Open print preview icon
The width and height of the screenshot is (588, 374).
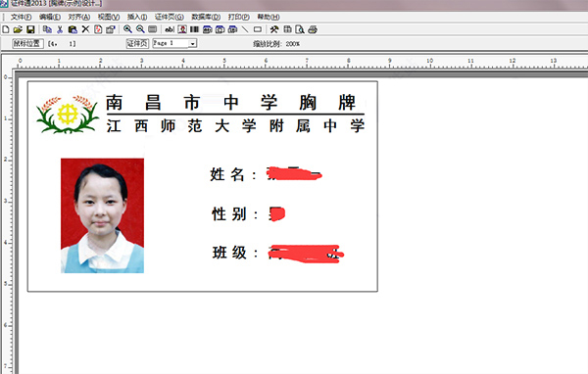tap(300, 29)
